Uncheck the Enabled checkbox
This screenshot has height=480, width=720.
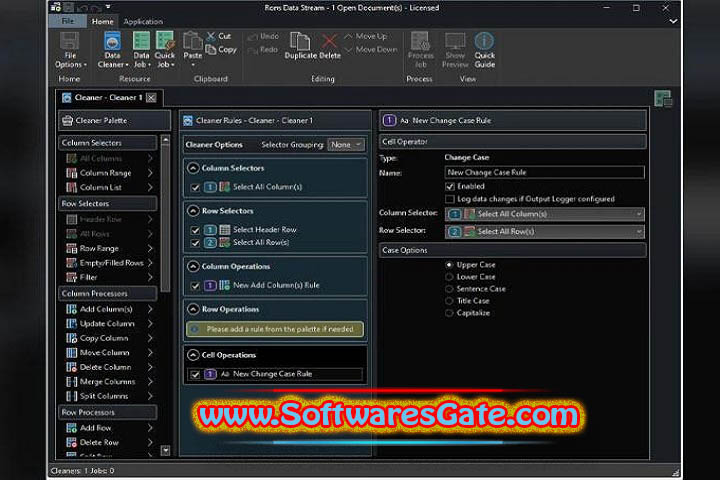tap(450, 186)
